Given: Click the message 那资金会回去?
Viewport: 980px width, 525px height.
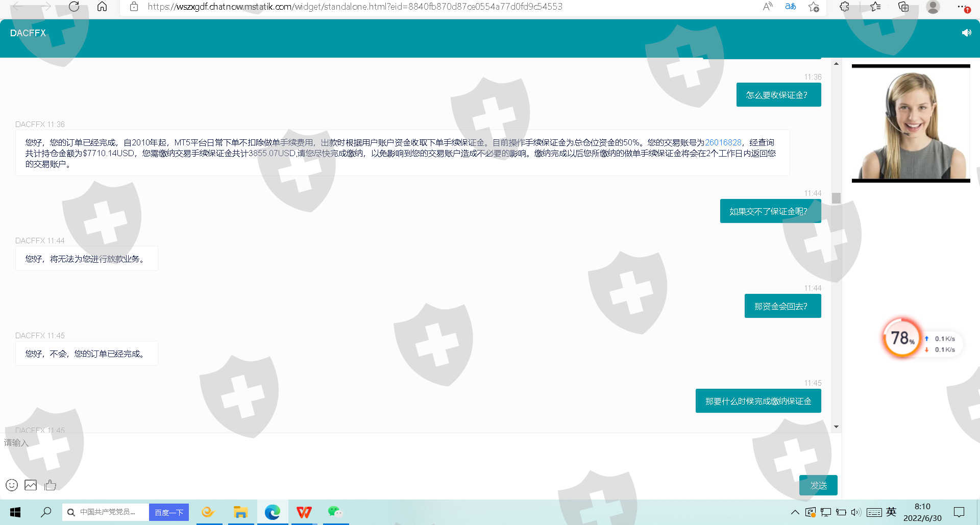Looking at the screenshot, I should [782, 306].
